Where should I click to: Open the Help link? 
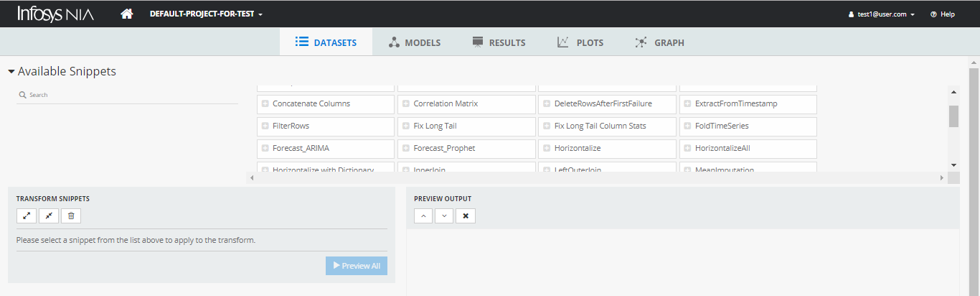click(942, 14)
